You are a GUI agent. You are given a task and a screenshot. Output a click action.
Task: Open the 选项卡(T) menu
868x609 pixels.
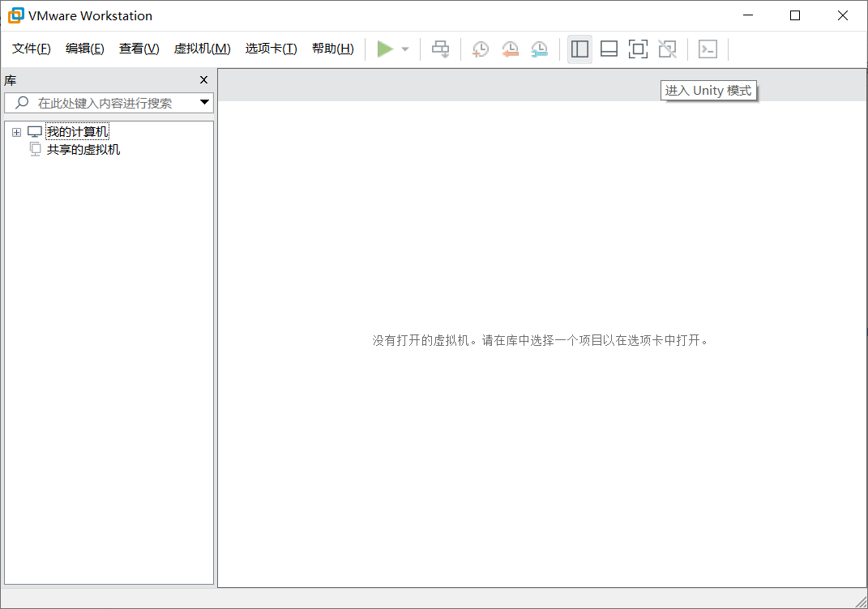272,49
